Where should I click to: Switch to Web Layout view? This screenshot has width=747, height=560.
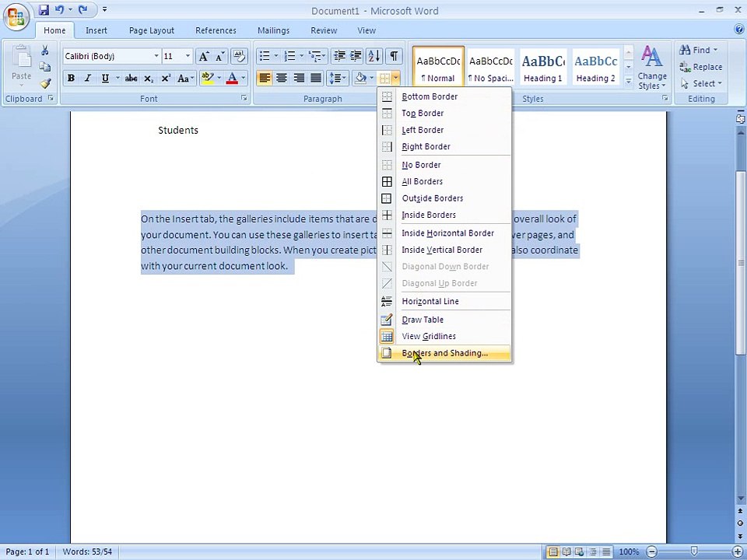[x=579, y=552]
